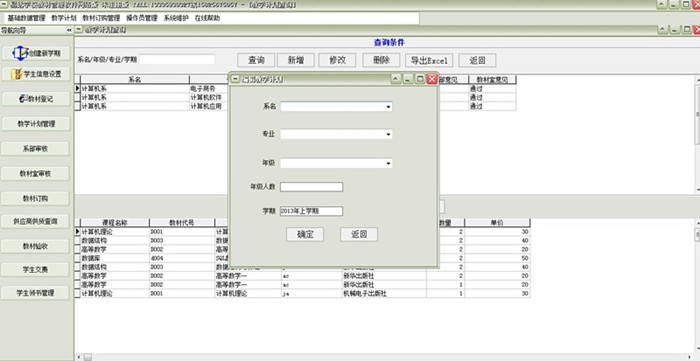Open 教材登记 in the navigation sidebar

tap(36, 99)
